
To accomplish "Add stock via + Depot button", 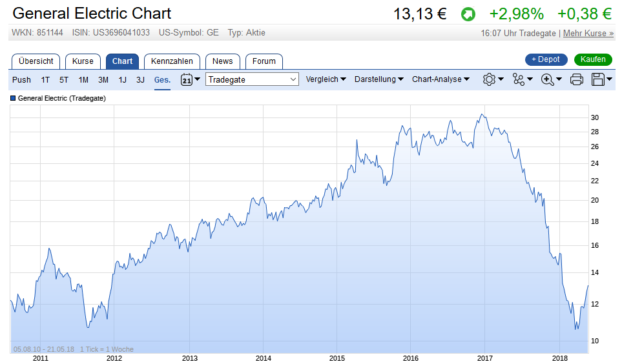I will pyautogui.click(x=546, y=59).
